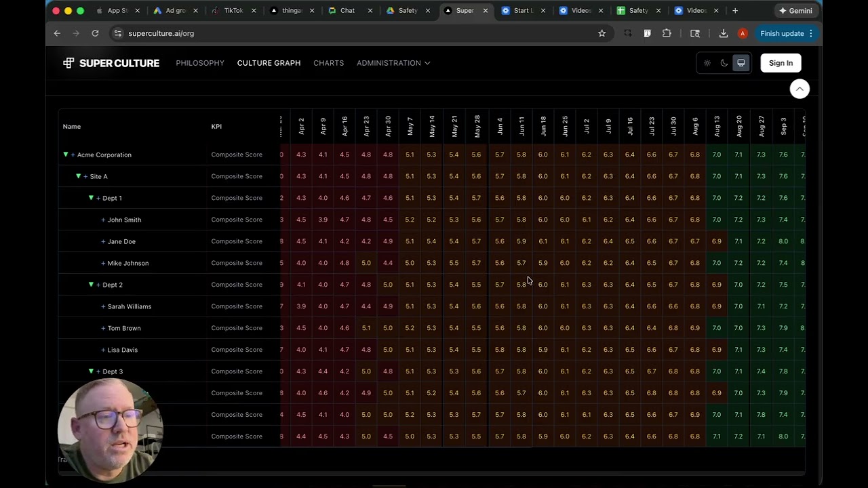
Task: Click the presenter webcam thumbnail
Action: coord(111,430)
